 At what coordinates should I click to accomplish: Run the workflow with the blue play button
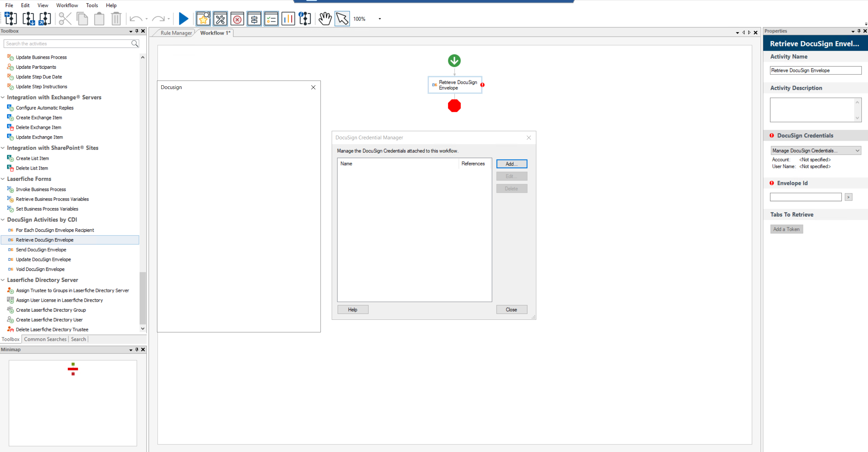[x=184, y=19]
